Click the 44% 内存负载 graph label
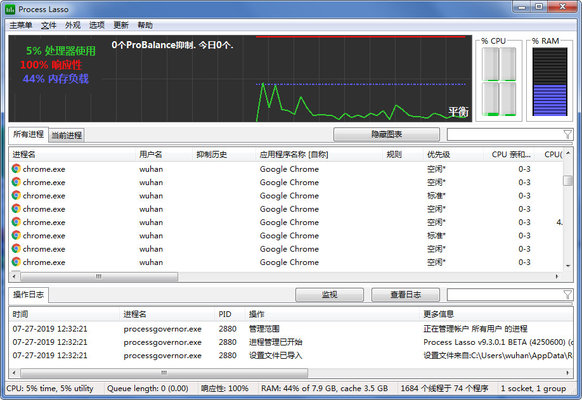The height and width of the screenshot is (400, 582). tap(56, 79)
